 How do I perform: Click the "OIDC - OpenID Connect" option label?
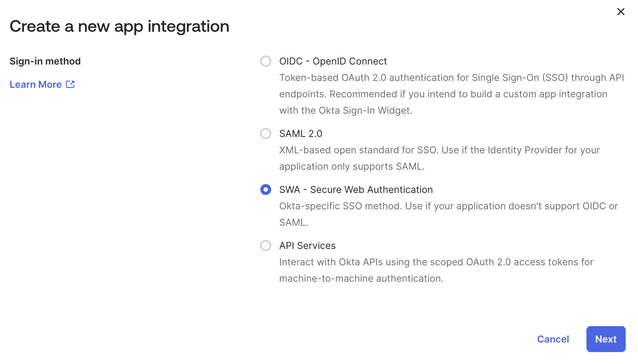(333, 61)
